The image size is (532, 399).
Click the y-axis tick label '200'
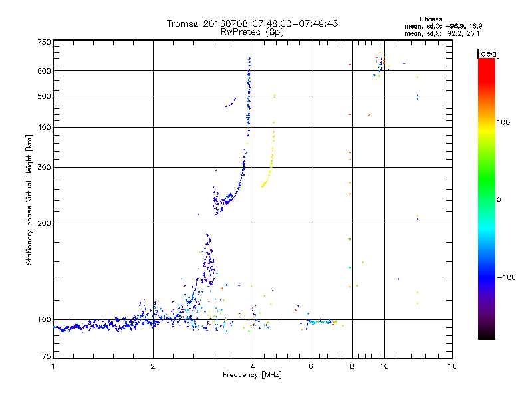[x=45, y=223]
